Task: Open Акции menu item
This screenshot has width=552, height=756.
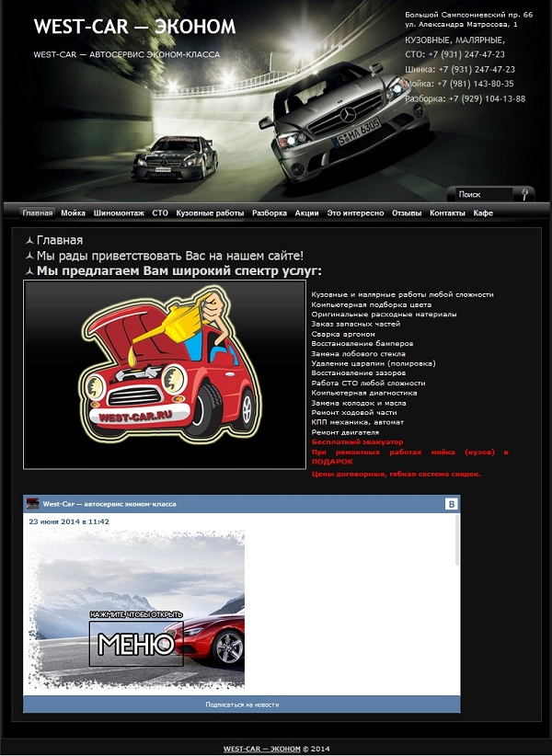Action: point(306,212)
